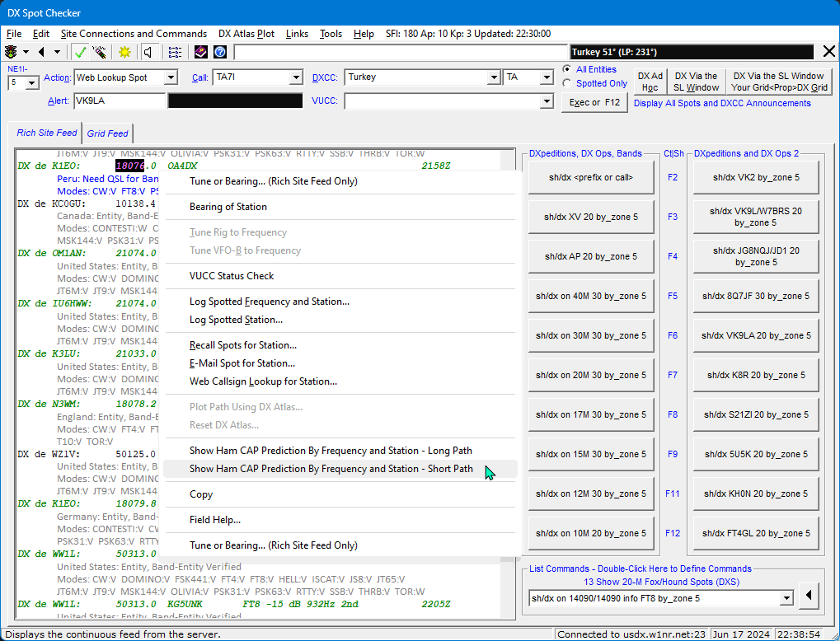Click sh/dx FT4GL 20 by_zone 5 button
Image resolution: width=840 pixels, height=641 pixels.
(756, 533)
